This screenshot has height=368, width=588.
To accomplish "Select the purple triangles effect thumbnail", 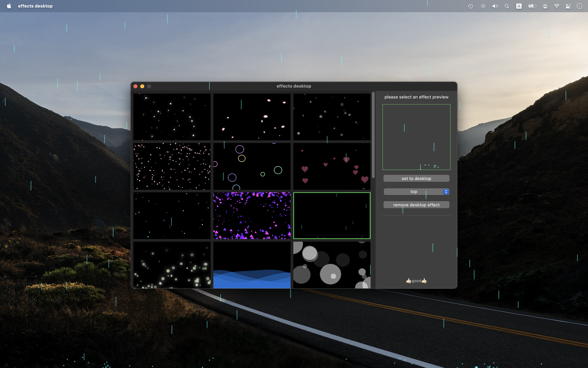I will click(x=252, y=216).
